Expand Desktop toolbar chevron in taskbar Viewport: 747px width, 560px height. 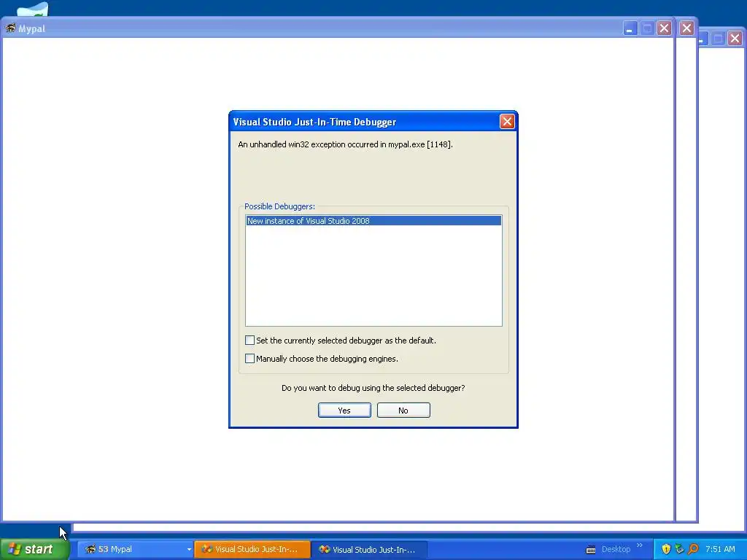click(x=639, y=545)
